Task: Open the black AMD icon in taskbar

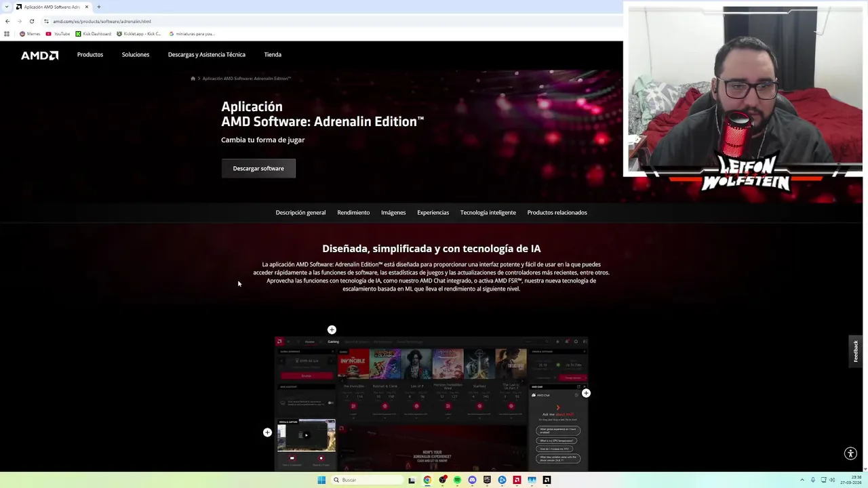Action: coord(547,480)
